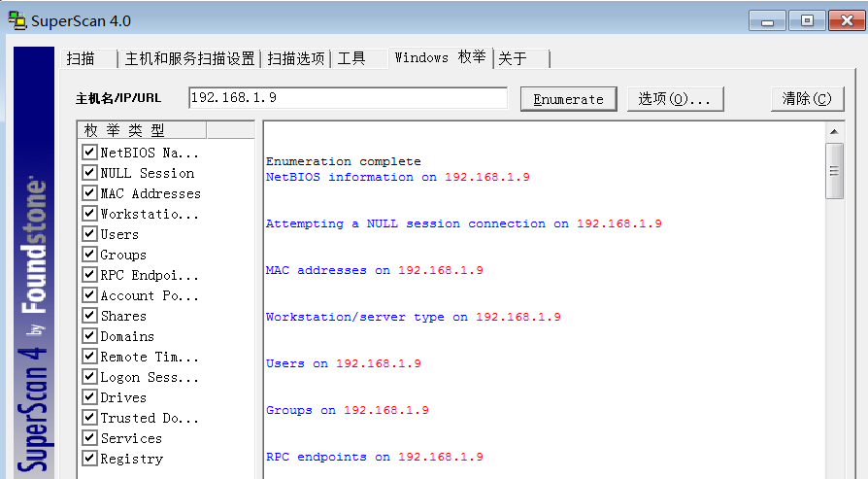This screenshot has width=868, height=479.
Task: Uncheck the Workstation type checkbox
Action: (89, 213)
